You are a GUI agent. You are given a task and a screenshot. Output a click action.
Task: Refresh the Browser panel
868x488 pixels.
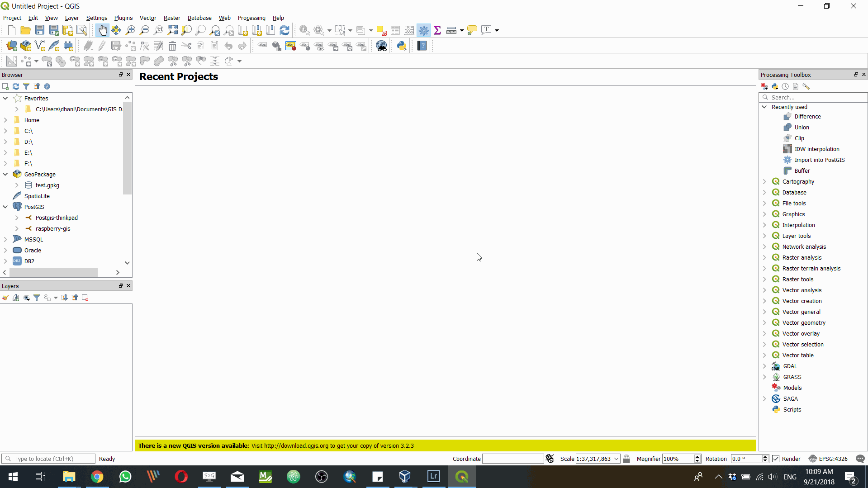coord(16,86)
